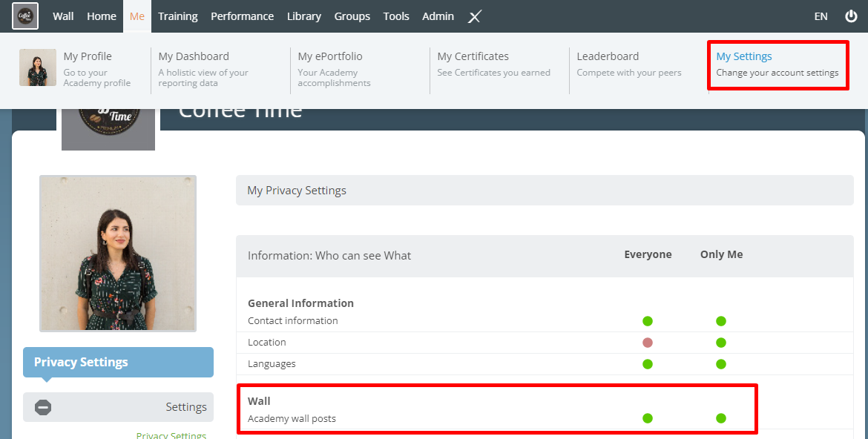Click the small profile photo in My Profile

(38, 67)
